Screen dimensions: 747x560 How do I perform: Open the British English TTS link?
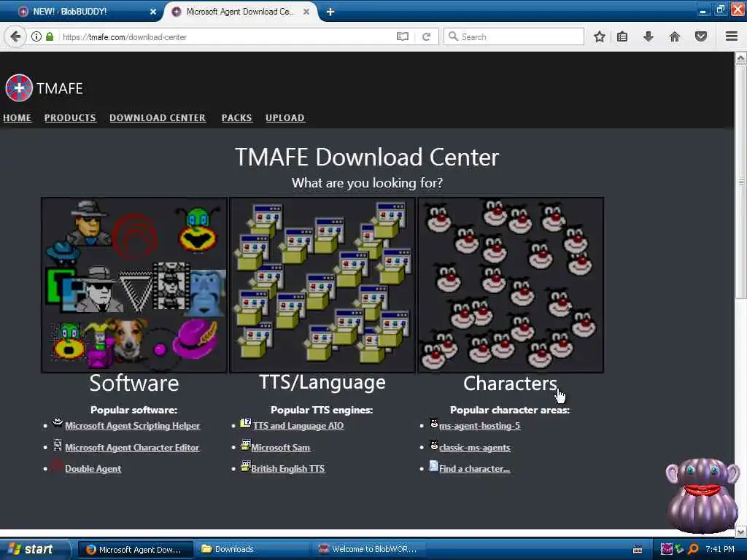(287, 469)
